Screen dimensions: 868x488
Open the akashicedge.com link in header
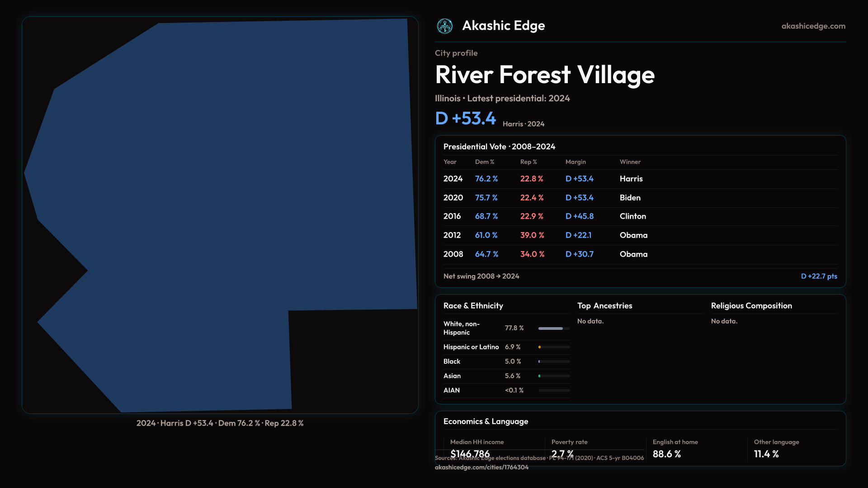pyautogui.click(x=813, y=26)
